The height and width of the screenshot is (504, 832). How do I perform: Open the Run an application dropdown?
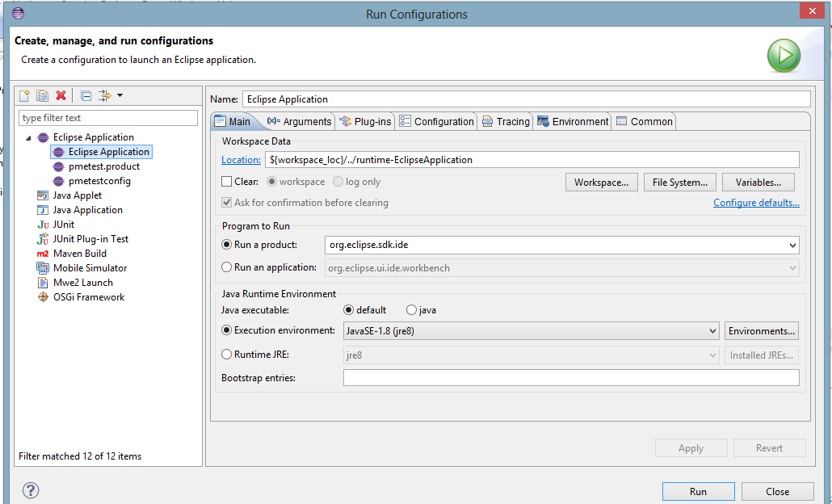coord(792,268)
